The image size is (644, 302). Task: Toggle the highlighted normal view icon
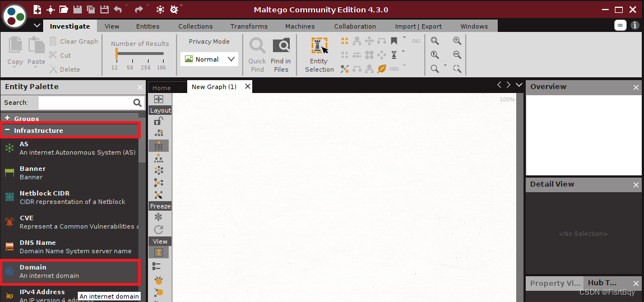click(159, 252)
